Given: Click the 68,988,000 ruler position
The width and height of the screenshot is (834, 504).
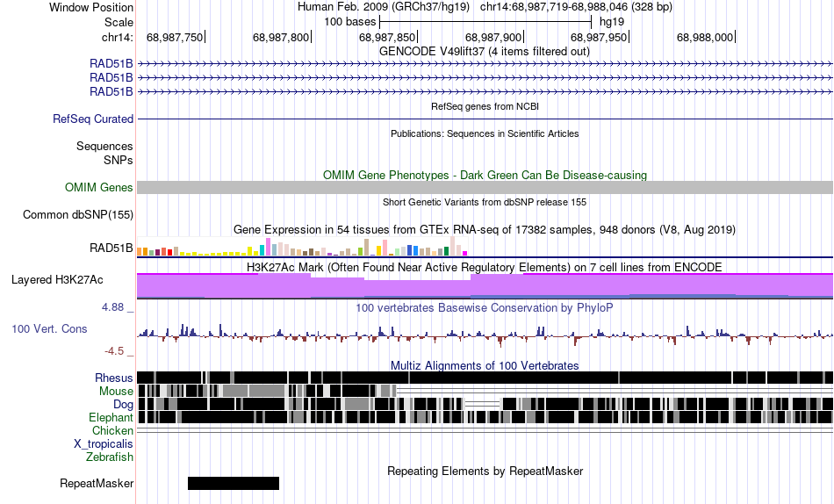Looking at the screenshot, I should click(705, 37).
